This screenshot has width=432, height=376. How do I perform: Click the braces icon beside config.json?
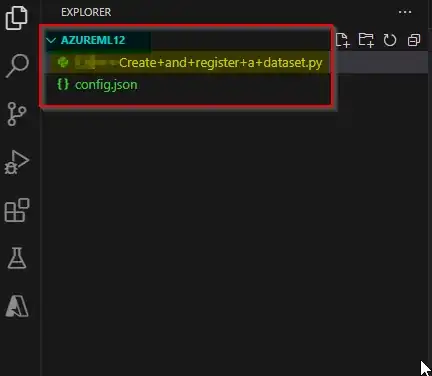click(x=63, y=84)
